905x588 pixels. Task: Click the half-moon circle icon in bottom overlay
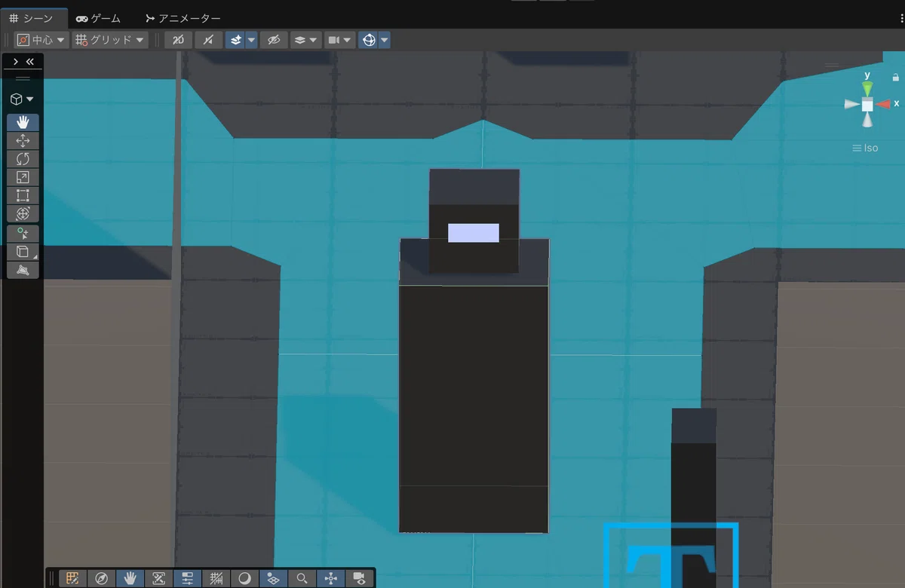244,578
